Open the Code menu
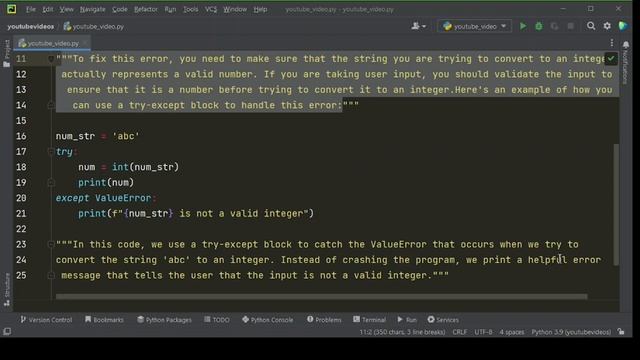640x360 pixels. point(120,9)
